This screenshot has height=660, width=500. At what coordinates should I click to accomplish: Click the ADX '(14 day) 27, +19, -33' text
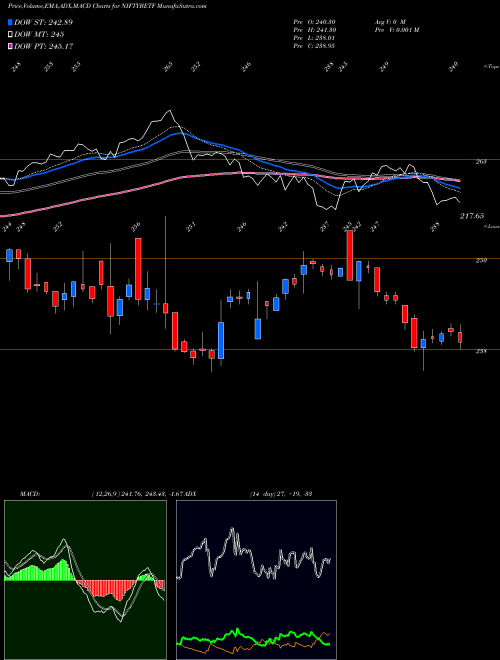tap(281, 494)
